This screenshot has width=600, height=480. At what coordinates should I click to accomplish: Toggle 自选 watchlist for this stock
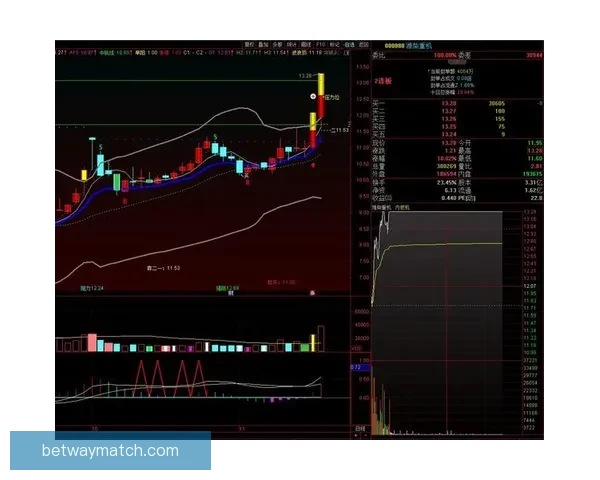click(349, 45)
